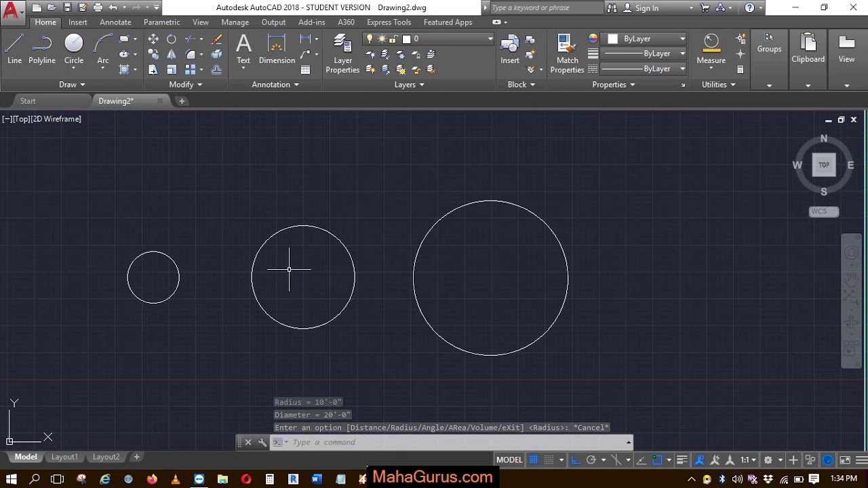The image size is (868, 488).
Task: Open the Quick Calculator in Utilities
Action: pos(741,69)
